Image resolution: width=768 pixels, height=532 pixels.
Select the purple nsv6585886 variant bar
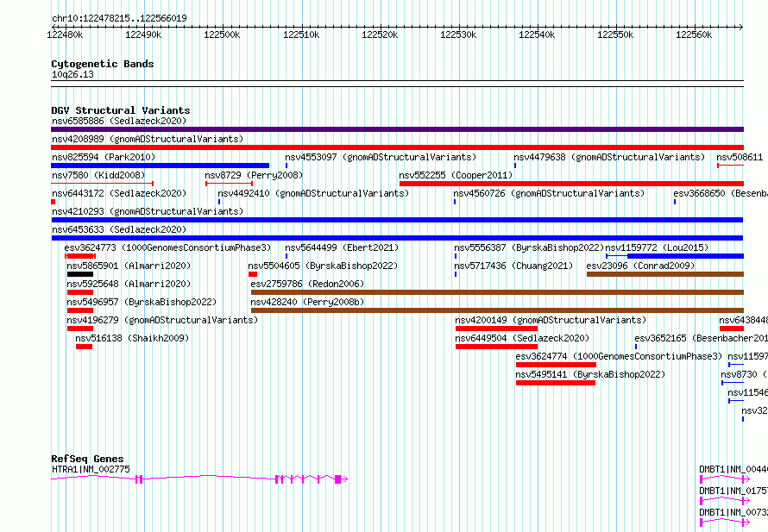coord(397,129)
